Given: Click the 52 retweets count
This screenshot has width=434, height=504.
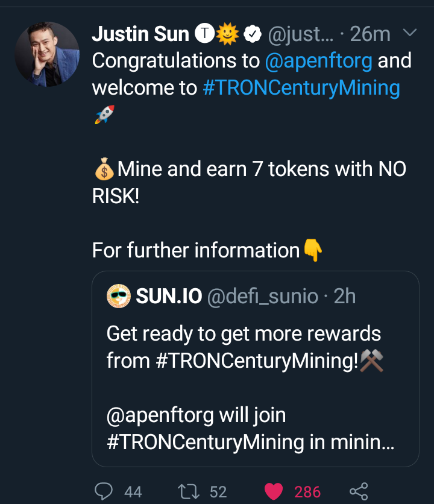Looking at the screenshot, I should [x=218, y=492].
